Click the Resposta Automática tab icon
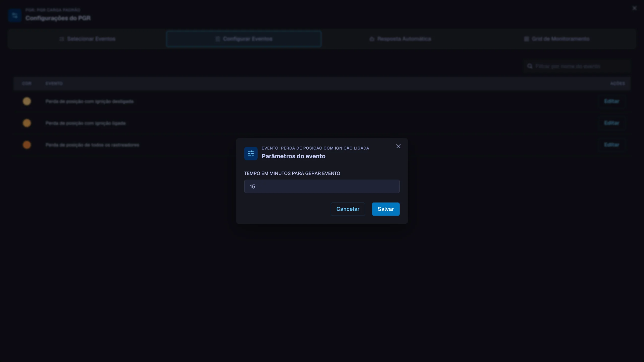The image size is (644, 362). click(372, 39)
